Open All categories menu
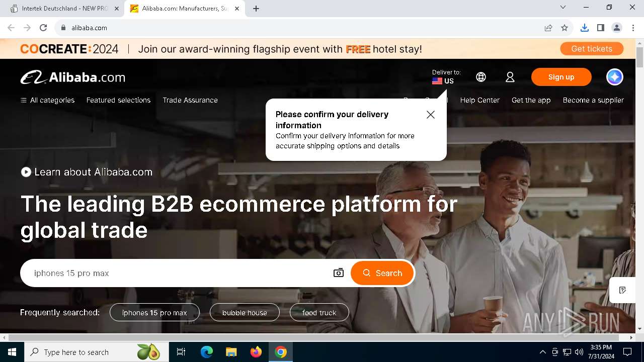This screenshot has height=362, width=644. click(47, 100)
